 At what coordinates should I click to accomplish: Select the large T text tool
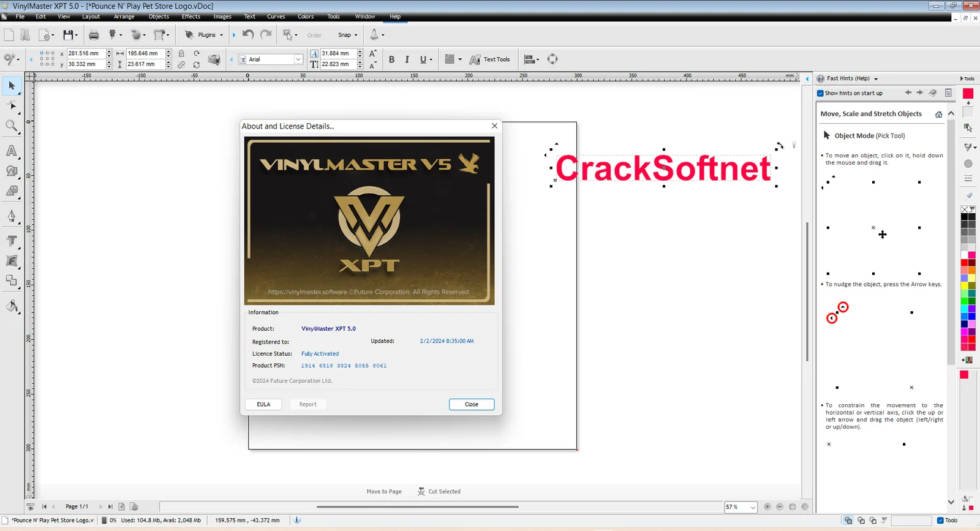[x=12, y=241]
